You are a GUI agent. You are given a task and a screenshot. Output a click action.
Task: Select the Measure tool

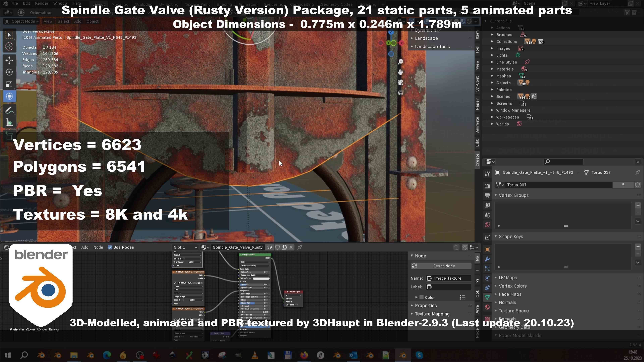9,122
